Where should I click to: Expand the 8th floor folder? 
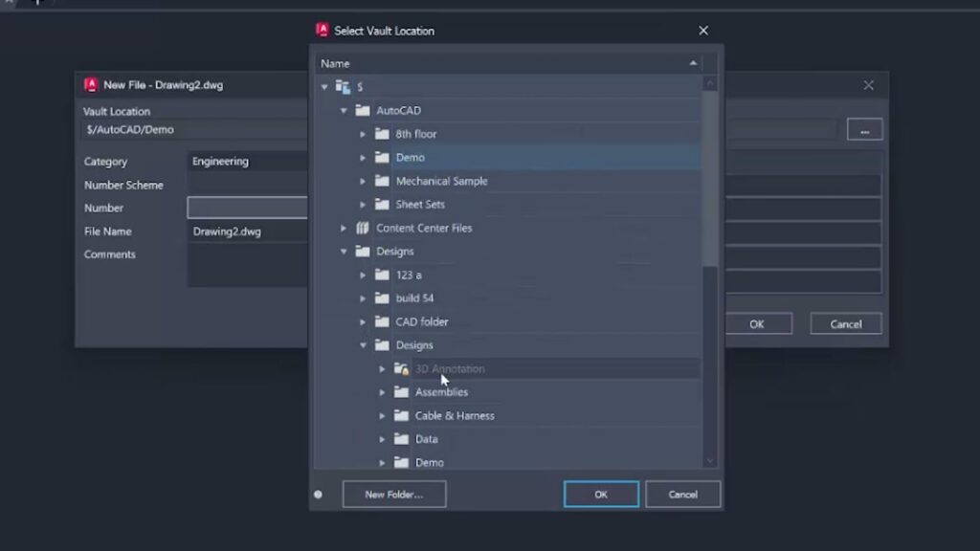point(363,134)
